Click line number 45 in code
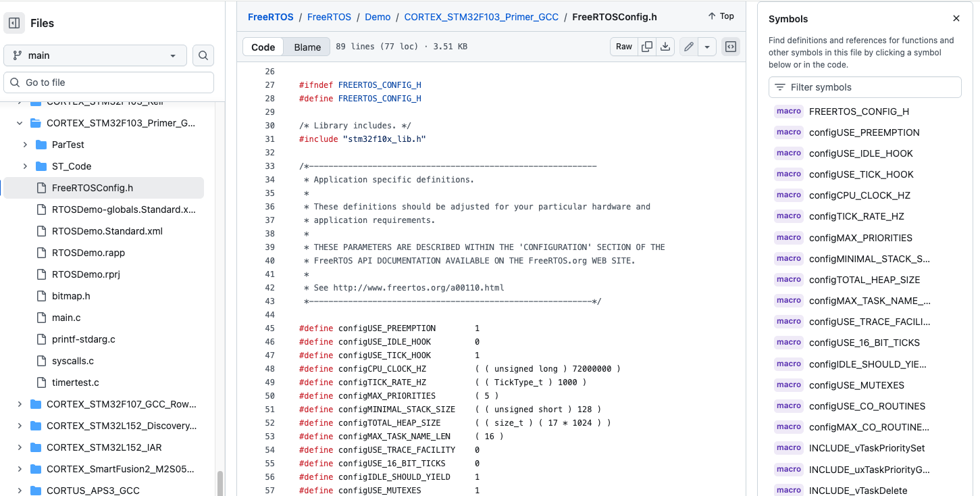The height and width of the screenshot is (496, 980). (x=269, y=328)
